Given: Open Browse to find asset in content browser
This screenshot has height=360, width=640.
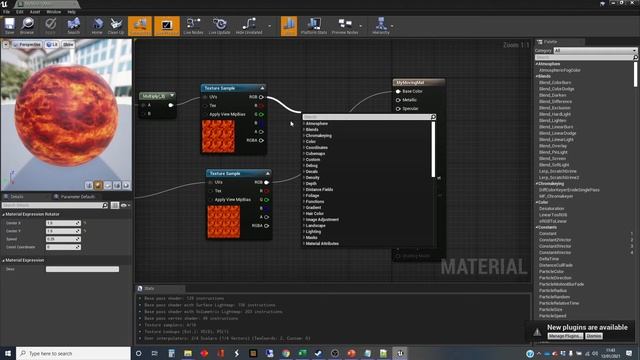Looking at the screenshot, I should pyautogui.click(x=27, y=26).
